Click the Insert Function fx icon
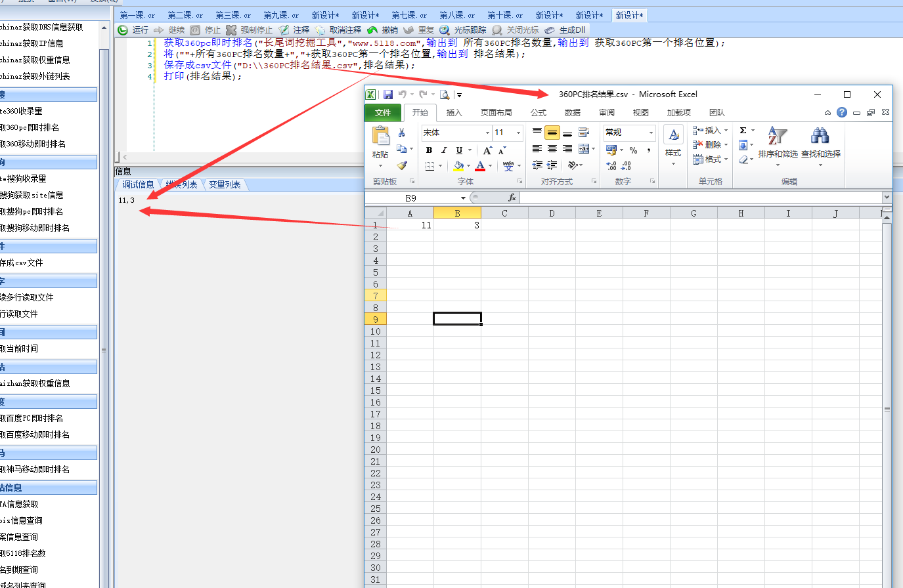The height and width of the screenshot is (588, 903). pos(512,198)
